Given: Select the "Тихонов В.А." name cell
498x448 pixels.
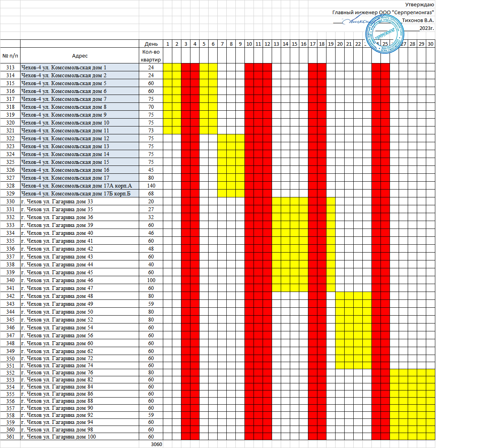Looking at the screenshot, I should pyautogui.click(x=418, y=20).
